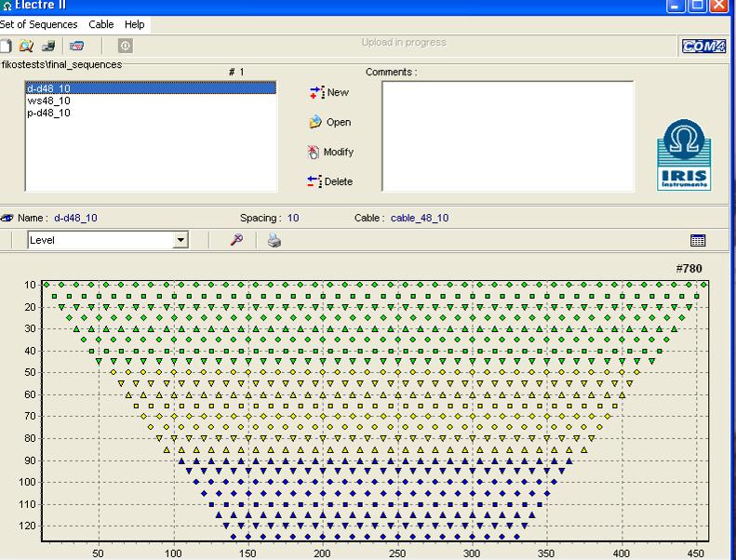The image size is (736, 560).
Task: Click Modify to edit the sequence
Action: click(330, 152)
